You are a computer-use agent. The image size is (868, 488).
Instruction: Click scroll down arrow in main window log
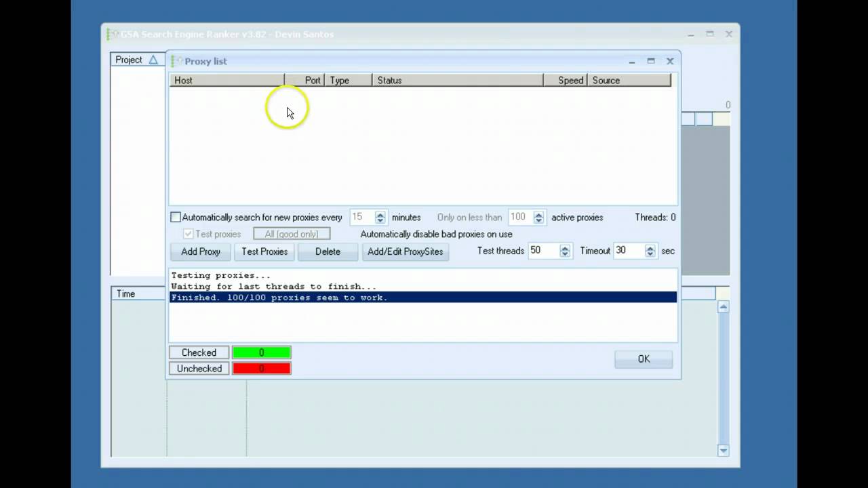click(723, 451)
